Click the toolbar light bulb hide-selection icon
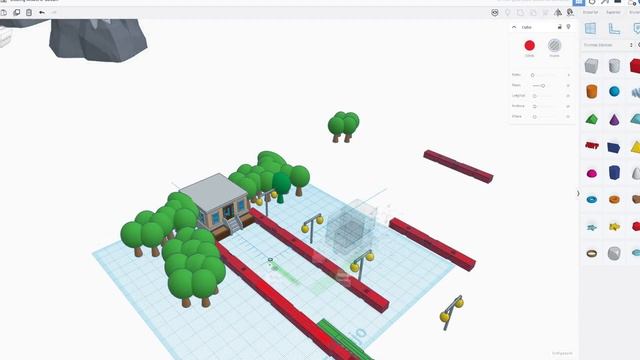 point(508,13)
